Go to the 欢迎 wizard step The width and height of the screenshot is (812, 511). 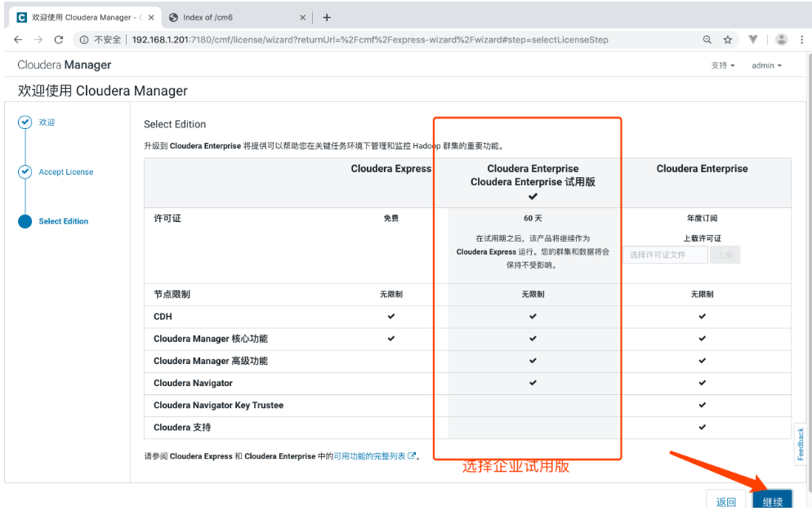[47, 122]
